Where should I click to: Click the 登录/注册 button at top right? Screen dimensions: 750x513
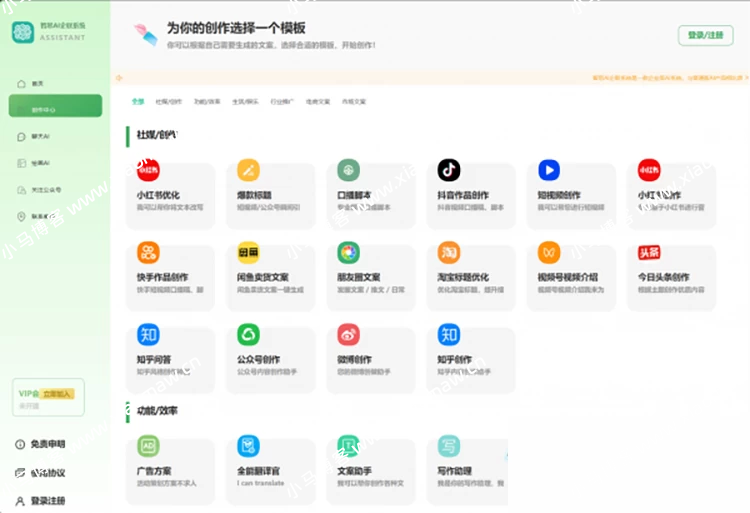[x=705, y=35]
